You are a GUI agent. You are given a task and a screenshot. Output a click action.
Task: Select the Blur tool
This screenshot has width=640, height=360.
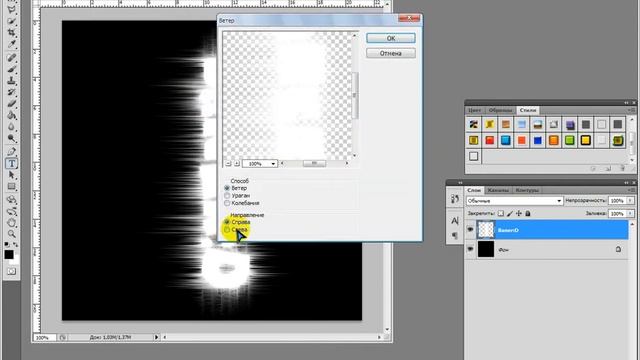(x=11, y=127)
